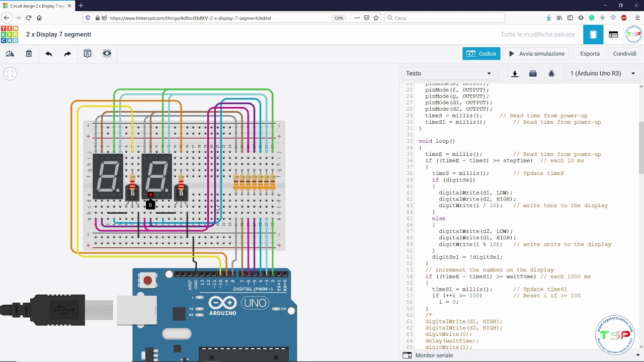Open the 120% zoom level indicator
The width and height of the screenshot is (644, 362).
click(339, 18)
